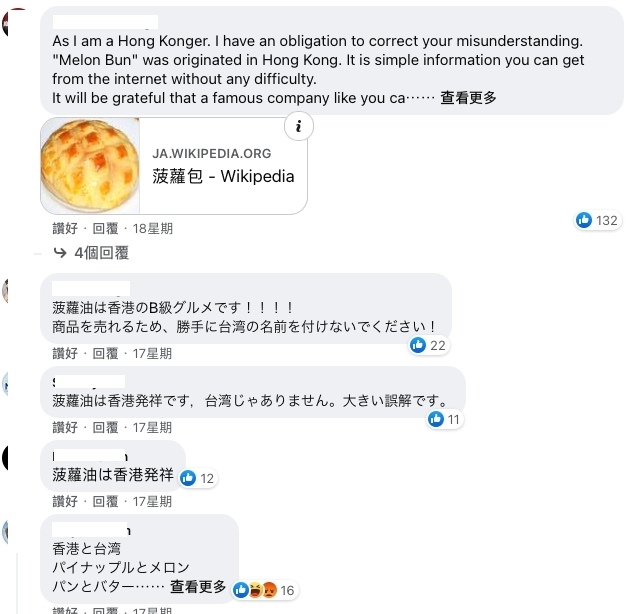Click the like reaction icon showing 132
This screenshot has height=614, width=627.
(x=584, y=220)
